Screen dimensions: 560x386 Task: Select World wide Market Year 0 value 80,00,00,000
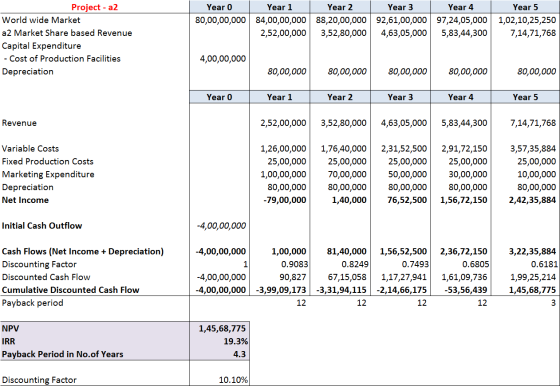click(220, 20)
